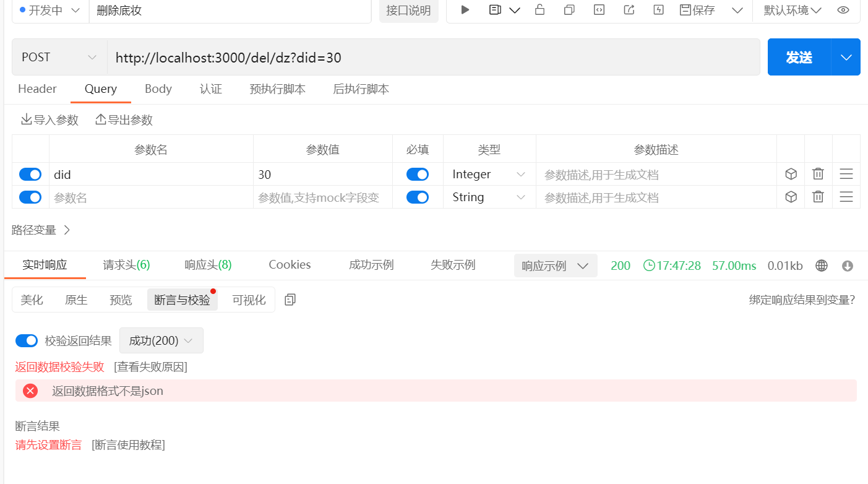Viewport: 868px width, 484px height.
Task: Click the three-line handle icon in empty row
Action: point(846,197)
